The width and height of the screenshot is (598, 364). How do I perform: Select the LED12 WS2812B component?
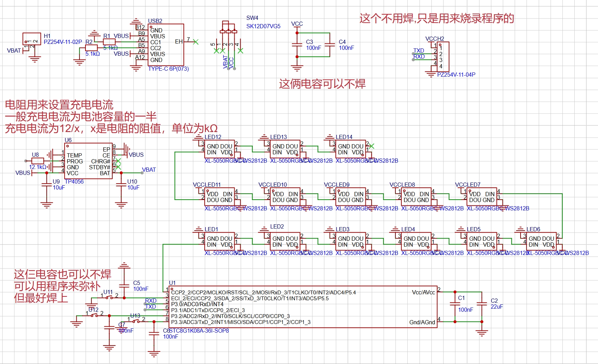(x=219, y=149)
